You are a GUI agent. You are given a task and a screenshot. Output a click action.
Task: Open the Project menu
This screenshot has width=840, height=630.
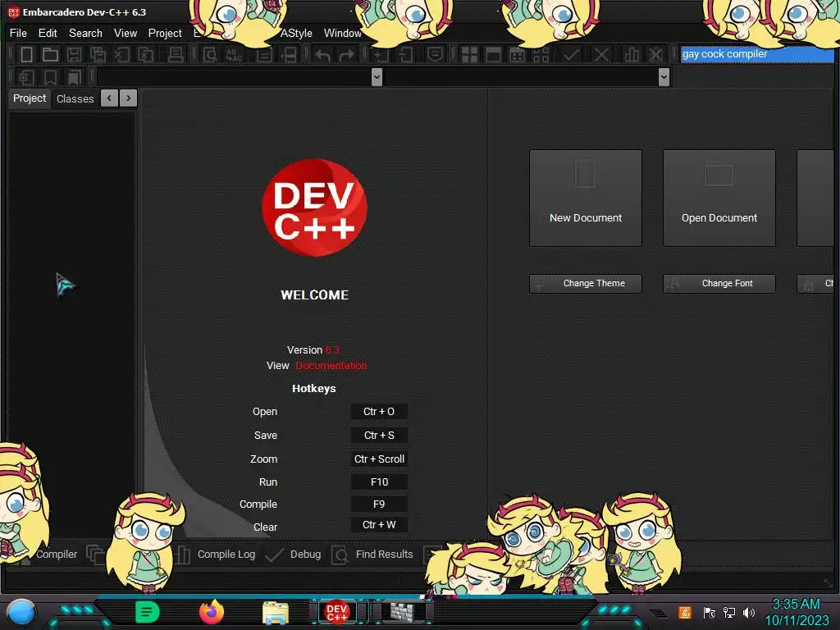point(165,33)
